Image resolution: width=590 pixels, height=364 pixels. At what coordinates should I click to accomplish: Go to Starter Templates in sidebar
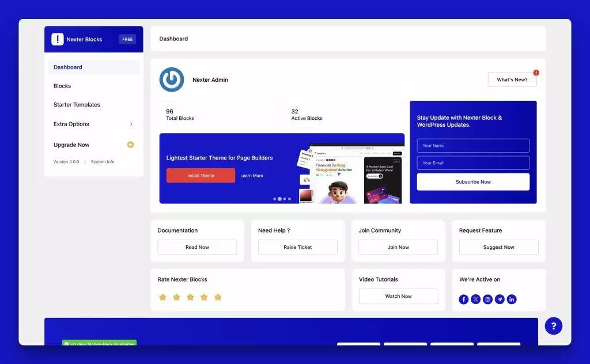(77, 105)
